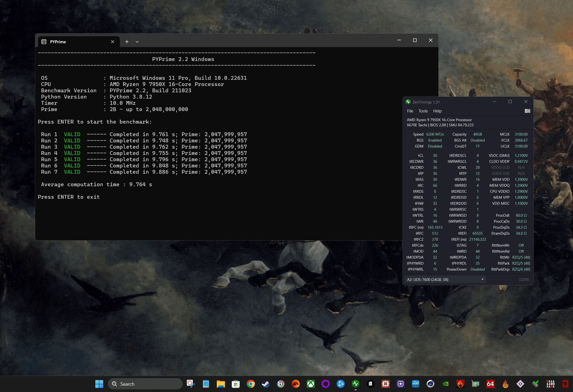This screenshot has width=573, height=392.
Task: Click the ZenTimings screenshot camera icon
Action: click(x=527, y=111)
